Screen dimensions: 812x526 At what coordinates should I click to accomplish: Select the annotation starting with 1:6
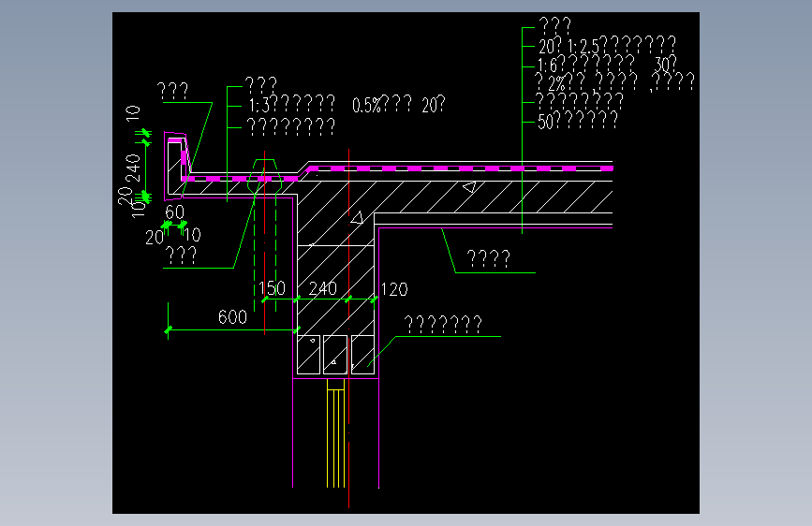[x=585, y=65]
